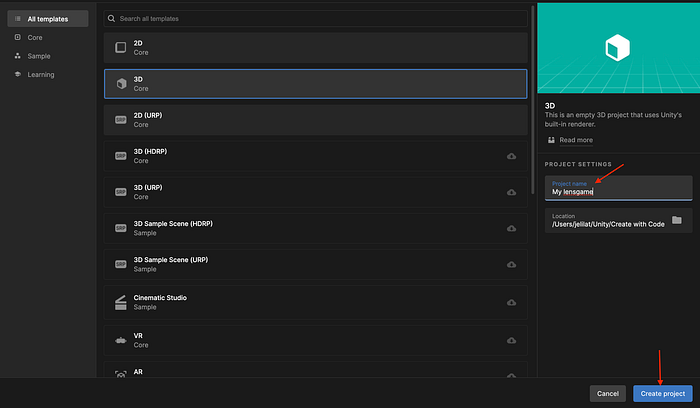Click the Learning graduation cap icon
Image resolution: width=700 pixels, height=408 pixels.
click(17, 74)
